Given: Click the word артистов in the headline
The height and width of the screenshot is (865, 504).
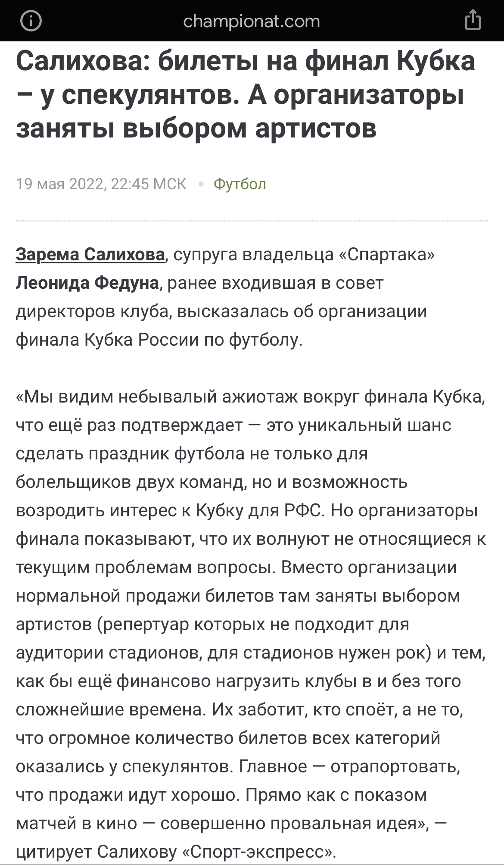Looking at the screenshot, I should tap(316, 128).
